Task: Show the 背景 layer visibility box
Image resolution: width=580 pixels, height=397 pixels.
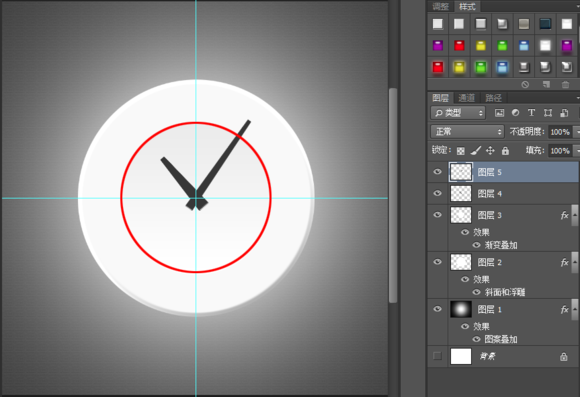Action: pos(437,356)
